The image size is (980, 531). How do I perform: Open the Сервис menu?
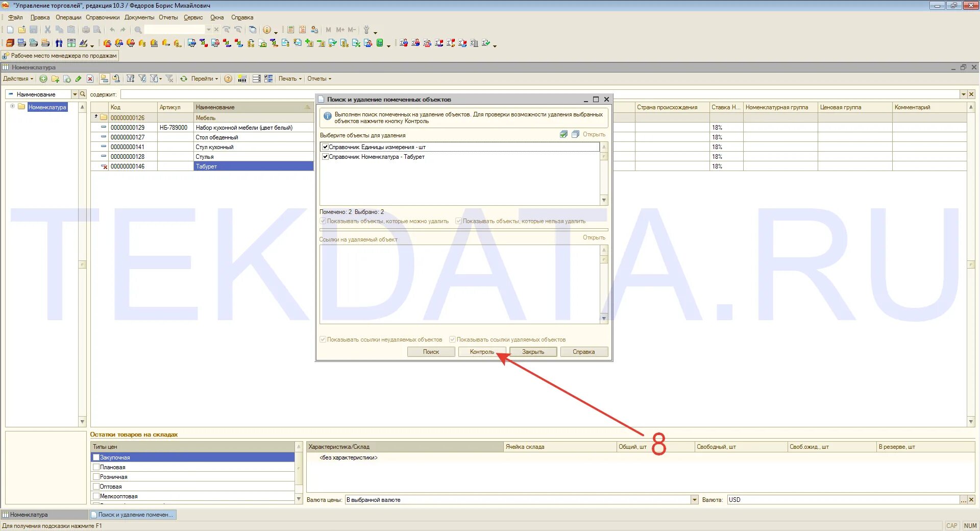click(x=193, y=17)
